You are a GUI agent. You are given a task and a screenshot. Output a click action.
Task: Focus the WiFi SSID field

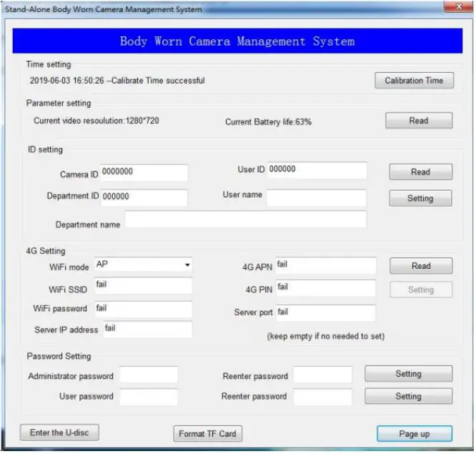point(143,286)
